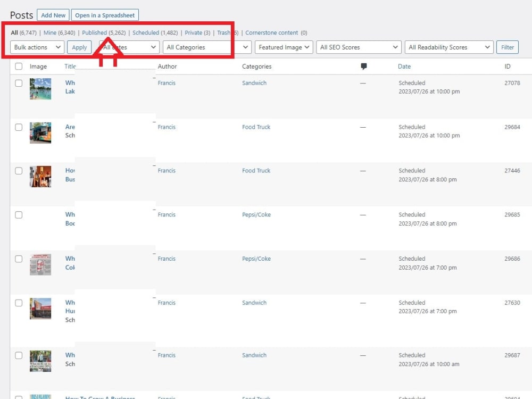Open the food truck thumbnail of post 29684
532x399 pixels.
click(40, 132)
